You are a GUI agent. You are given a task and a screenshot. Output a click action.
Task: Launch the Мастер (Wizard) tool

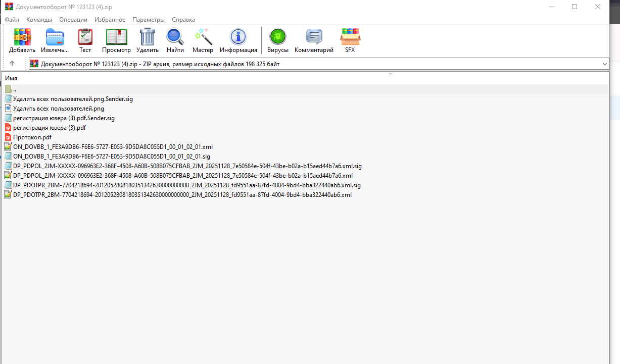(203, 37)
